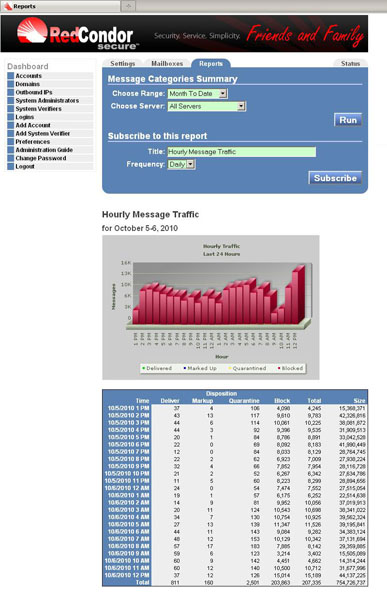Click the blue square icon beside Logout
This screenshot has width=387, height=600.
coord(11,166)
